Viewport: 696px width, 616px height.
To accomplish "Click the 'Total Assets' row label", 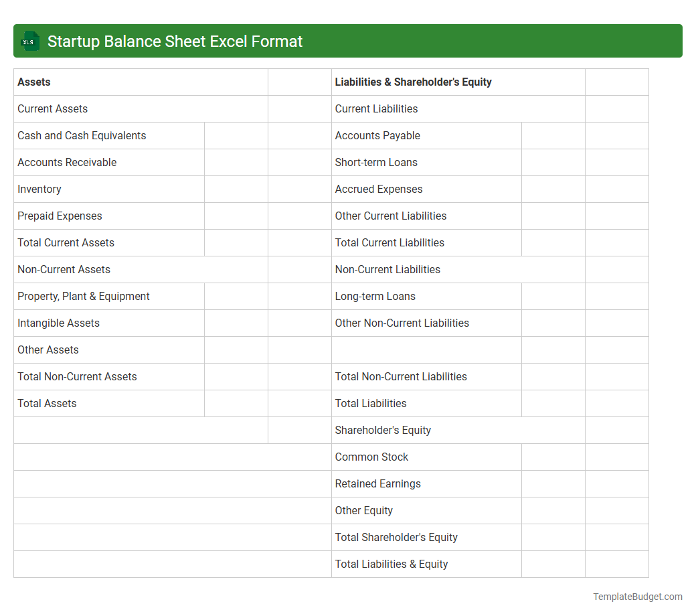I will tap(47, 403).
